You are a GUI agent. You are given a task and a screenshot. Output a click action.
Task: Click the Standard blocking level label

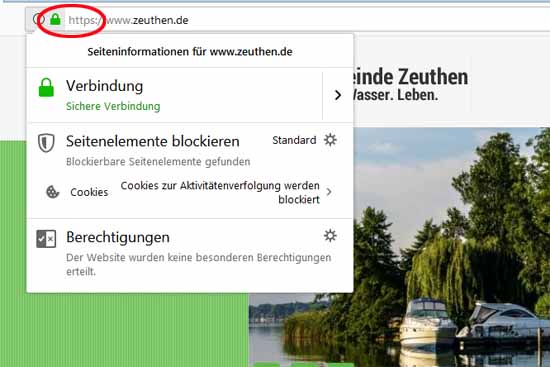pos(294,140)
